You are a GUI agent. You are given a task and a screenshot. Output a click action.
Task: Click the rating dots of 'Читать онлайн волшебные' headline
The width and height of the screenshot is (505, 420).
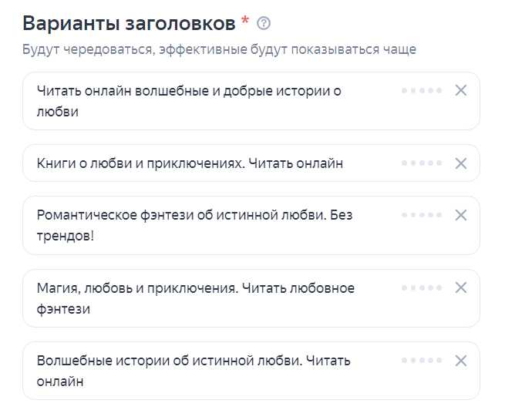coord(422,91)
